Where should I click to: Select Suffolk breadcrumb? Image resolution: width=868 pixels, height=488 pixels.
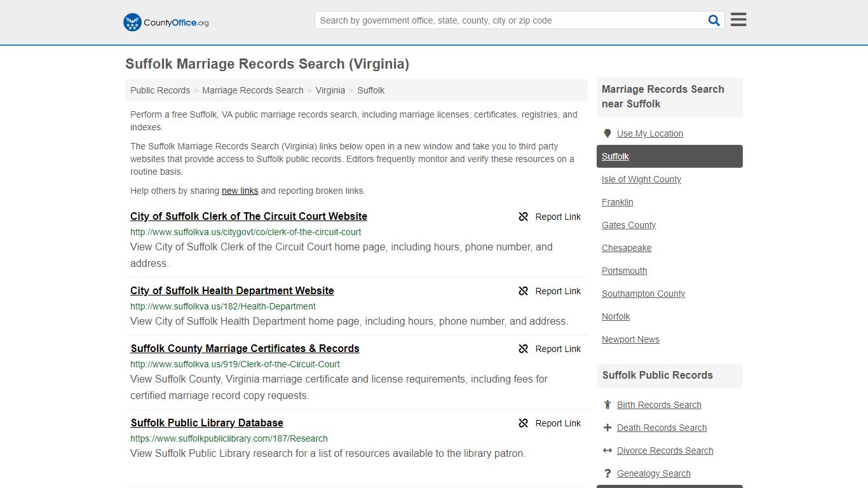pyautogui.click(x=371, y=90)
